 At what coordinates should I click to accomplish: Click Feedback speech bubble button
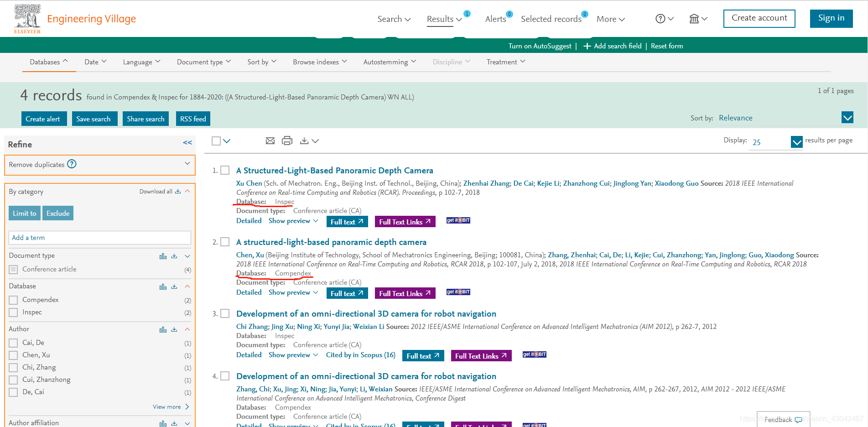[783, 420]
